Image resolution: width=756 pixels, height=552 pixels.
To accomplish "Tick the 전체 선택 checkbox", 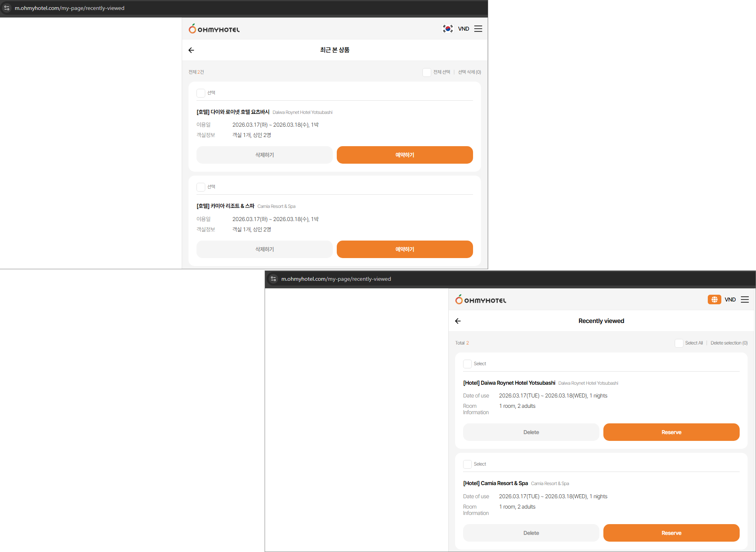I will click(427, 72).
